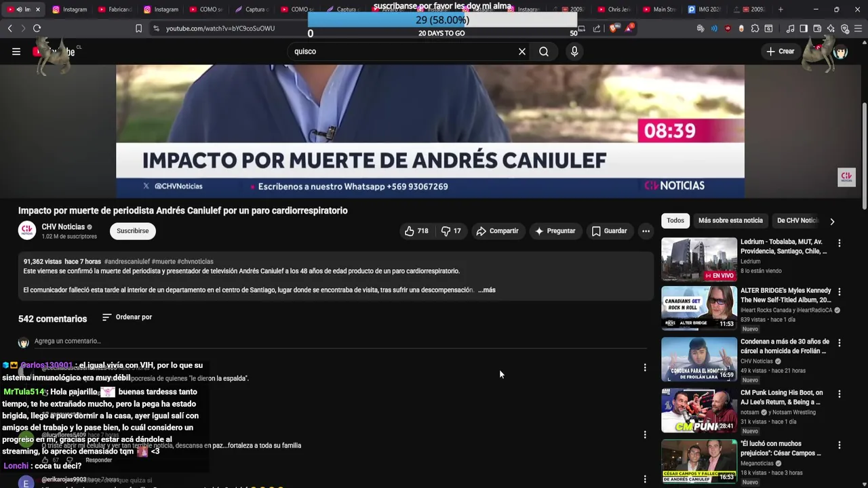Open options menu for CM Punk video
Image resolution: width=868 pixels, height=488 pixels.
pyautogui.click(x=840, y=394)
